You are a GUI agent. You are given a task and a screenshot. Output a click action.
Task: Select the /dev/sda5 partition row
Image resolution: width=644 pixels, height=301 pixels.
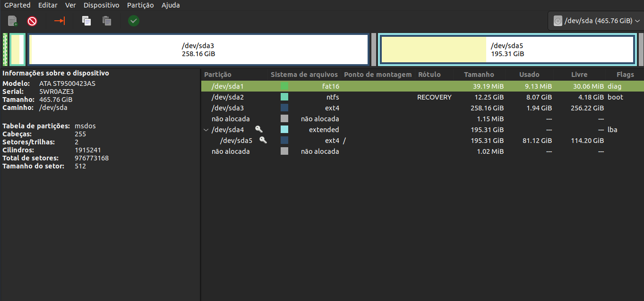click(422, 140)
